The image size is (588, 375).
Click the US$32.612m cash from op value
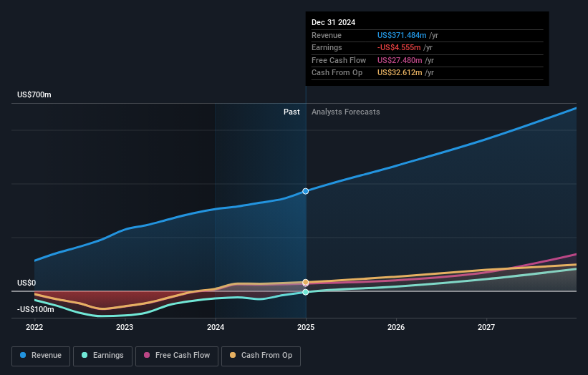click(400, 73)
